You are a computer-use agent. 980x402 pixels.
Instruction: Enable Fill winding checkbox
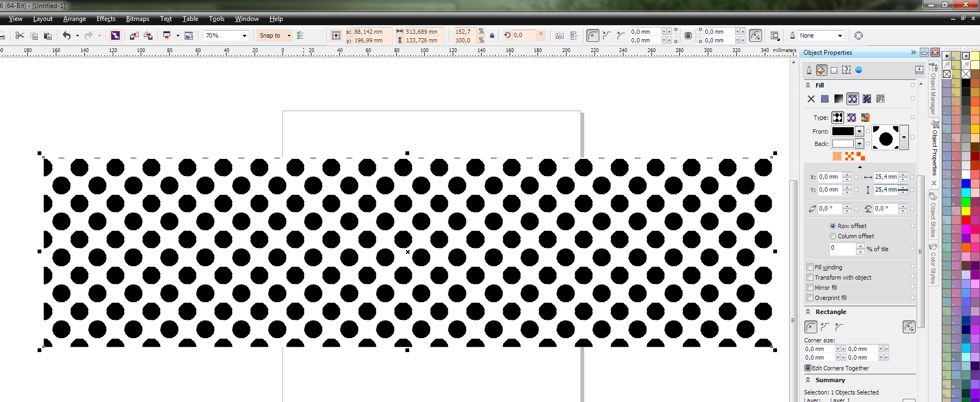(810, 267)
